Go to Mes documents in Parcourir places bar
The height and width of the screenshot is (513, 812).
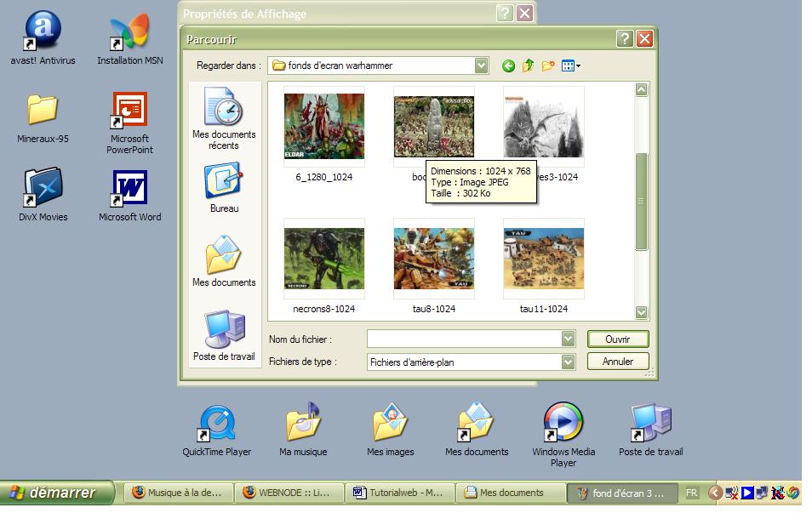(x=224, y=261)
